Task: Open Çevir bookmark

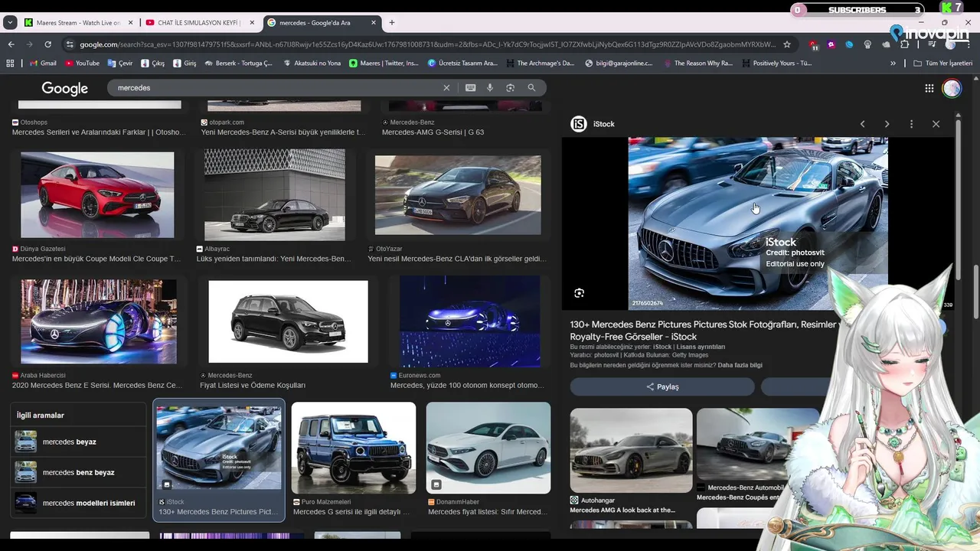Action: (x=120, y=64)
